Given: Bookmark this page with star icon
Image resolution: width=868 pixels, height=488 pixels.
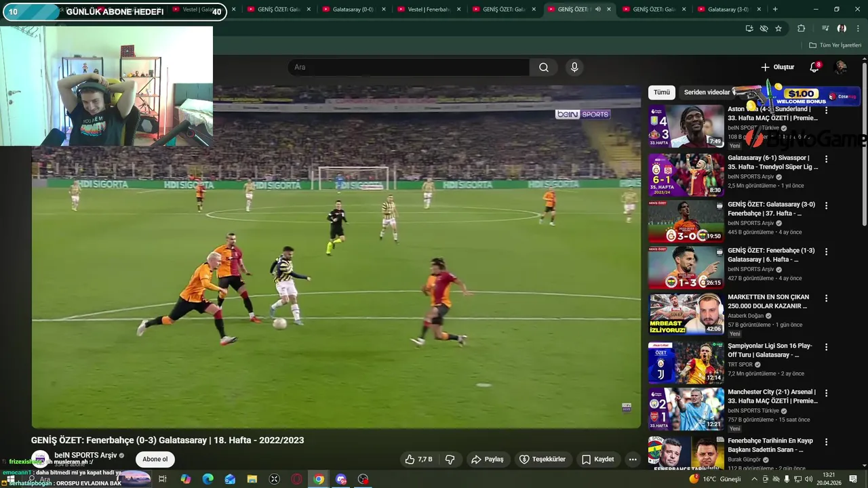Looking at the screenshot, I should 778,28.
